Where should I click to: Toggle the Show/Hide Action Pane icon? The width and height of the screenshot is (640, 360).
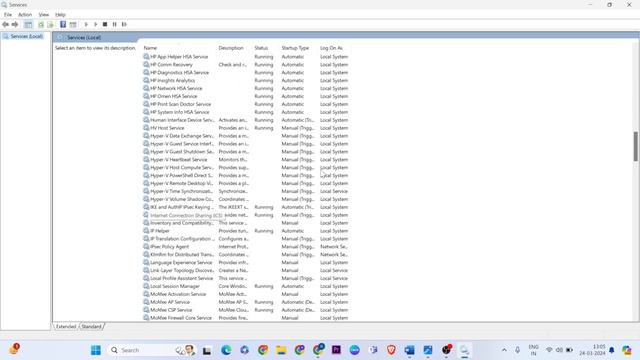73,24
